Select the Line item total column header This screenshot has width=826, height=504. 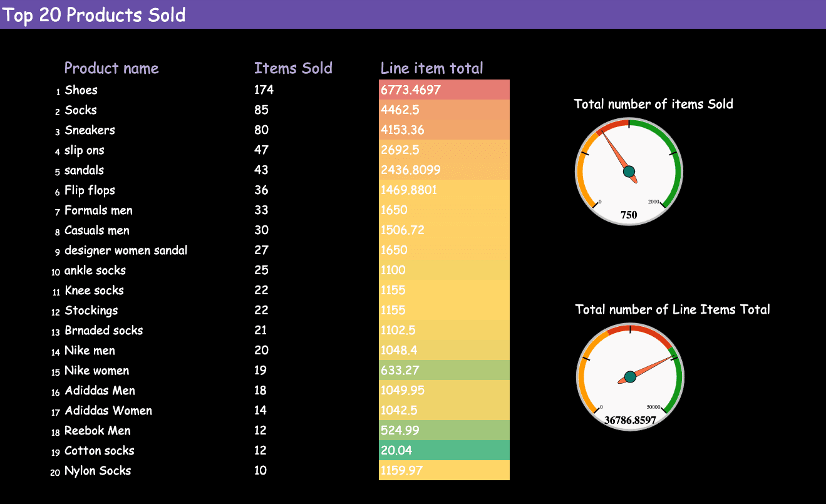tap(431, 68)
